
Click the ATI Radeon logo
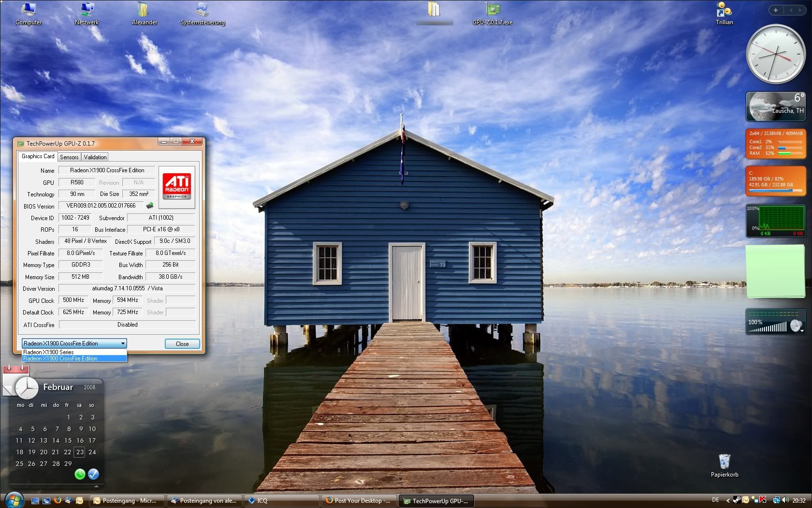pyautogui.click(x=177, y=183)
